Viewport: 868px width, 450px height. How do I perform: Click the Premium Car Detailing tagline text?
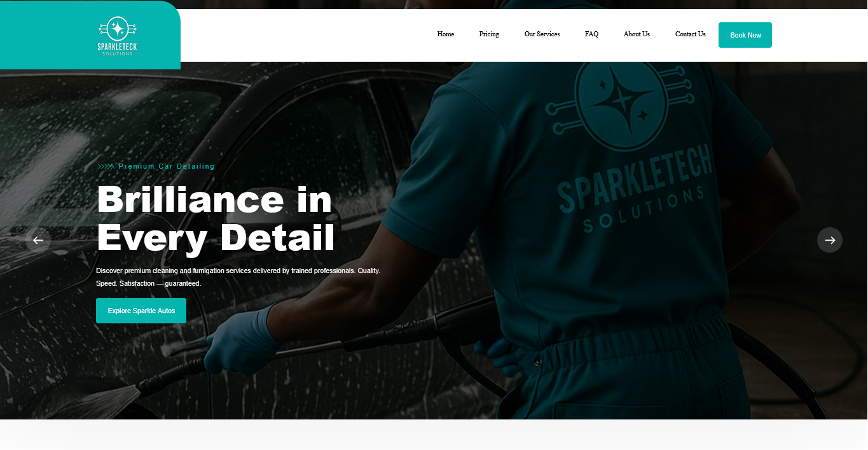tap(167, 167)
